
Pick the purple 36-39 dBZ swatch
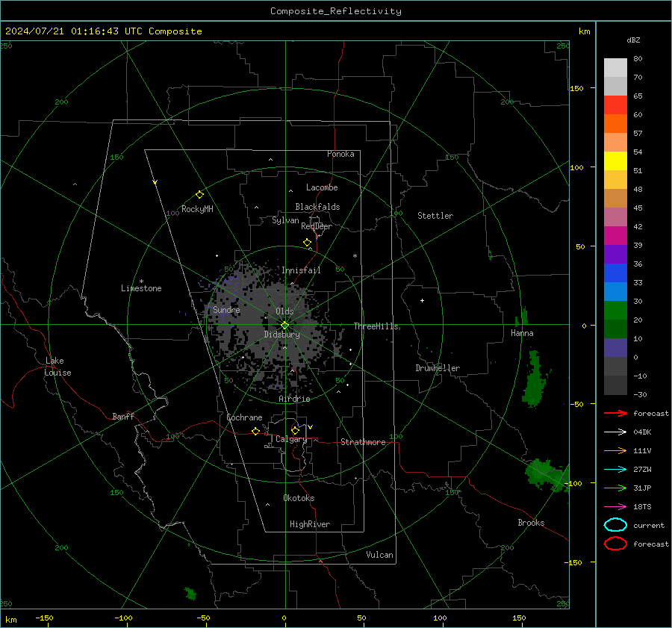(x=615, y=254)
